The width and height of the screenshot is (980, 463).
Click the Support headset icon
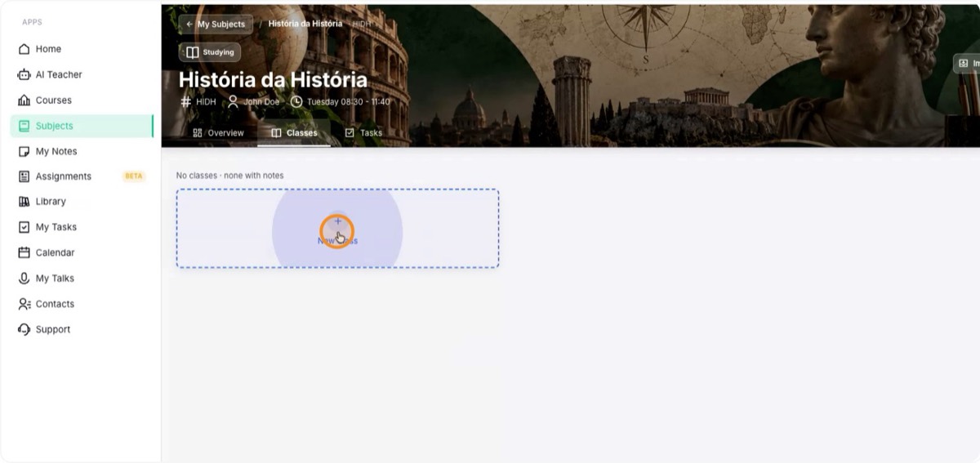(x=24, y=330)
